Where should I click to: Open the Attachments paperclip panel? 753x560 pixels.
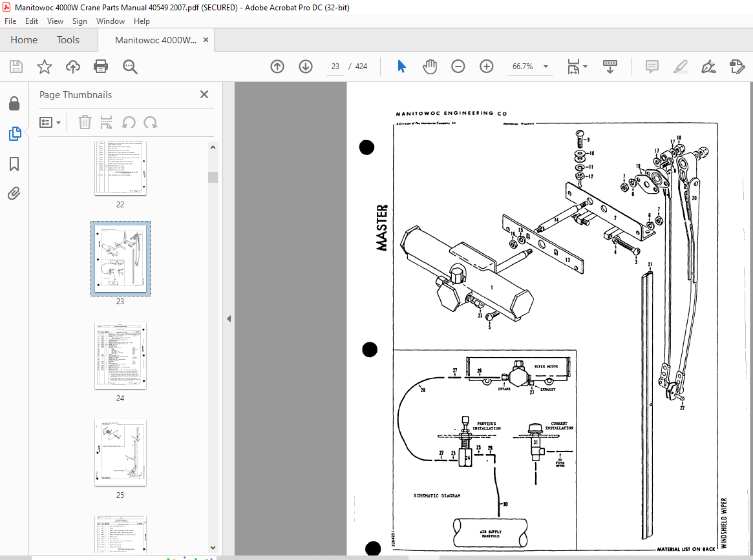coord(14,193)
